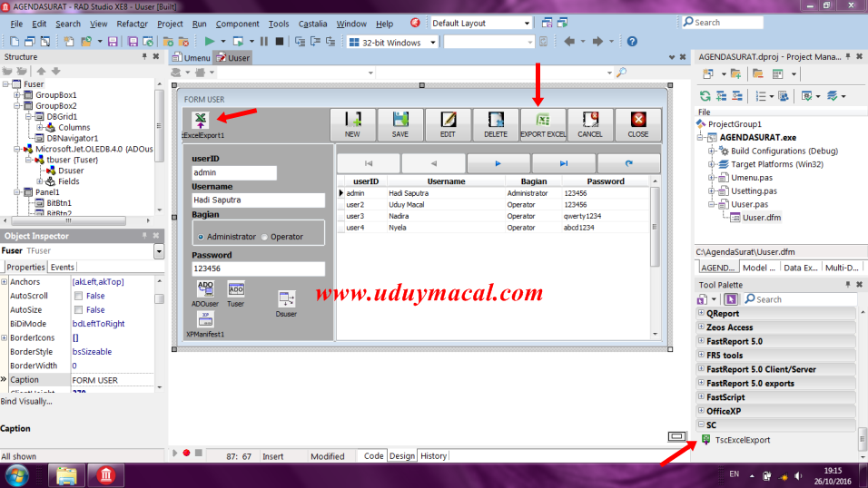The width and height of the screenshot is (868, 488).
Task: Toggle the AutoSize checkbox
Action: pos(79,310)
